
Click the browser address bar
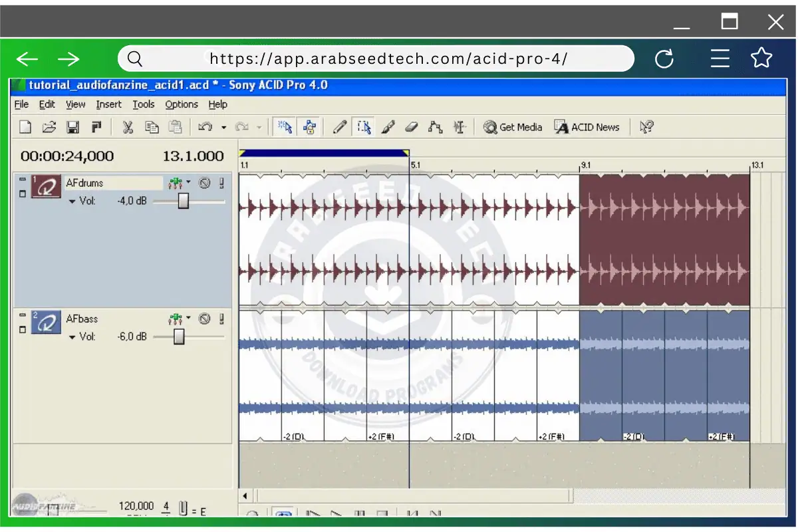pos(388,59)
